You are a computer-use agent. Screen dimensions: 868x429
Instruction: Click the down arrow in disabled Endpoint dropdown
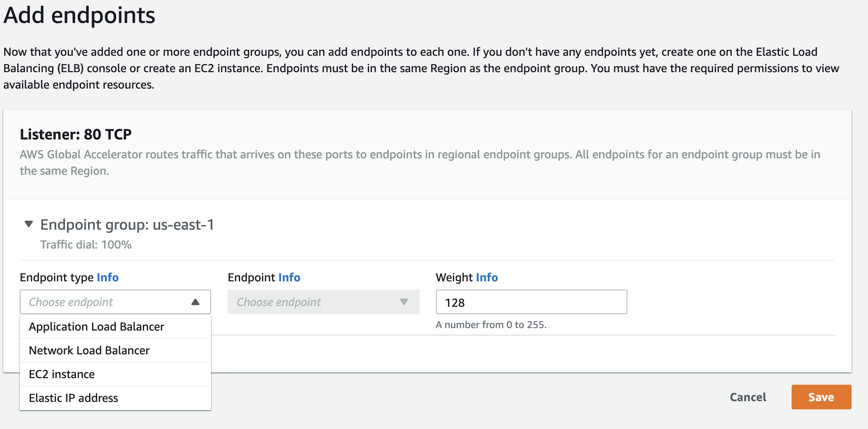(x=404, y=302)
